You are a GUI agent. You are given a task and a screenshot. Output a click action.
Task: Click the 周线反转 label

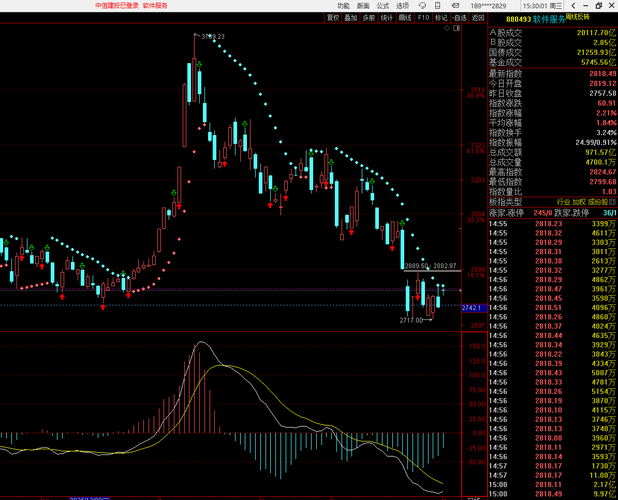click(578, 17)
